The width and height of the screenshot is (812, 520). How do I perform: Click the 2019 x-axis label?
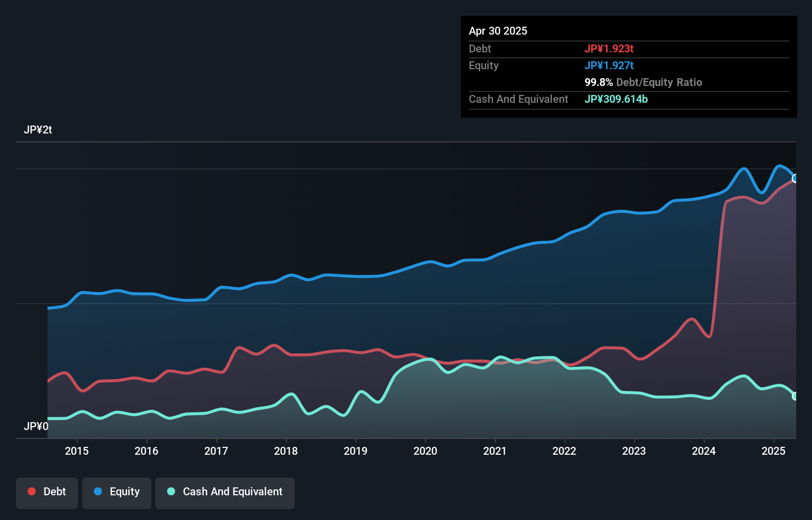click(x=356, y=451)
